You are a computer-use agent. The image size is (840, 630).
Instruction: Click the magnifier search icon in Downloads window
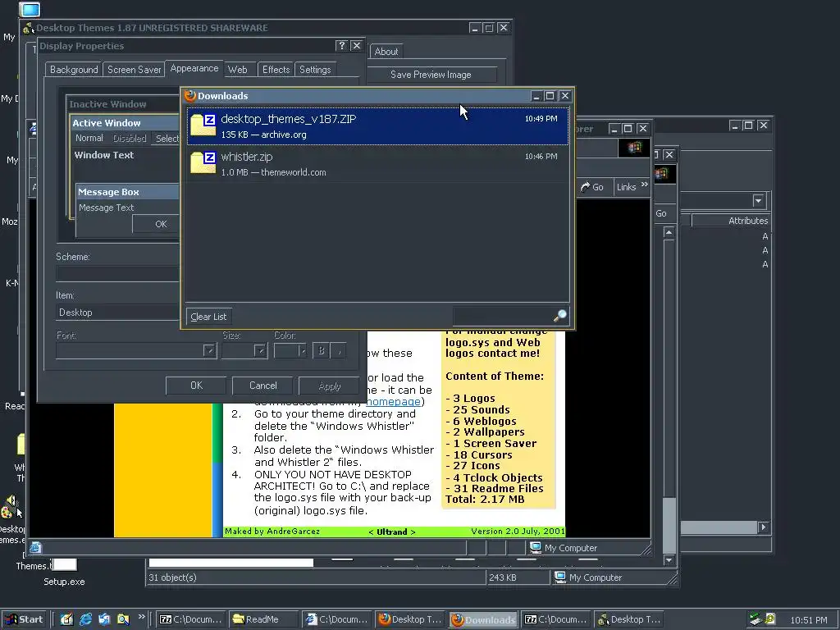coord(559,316)
